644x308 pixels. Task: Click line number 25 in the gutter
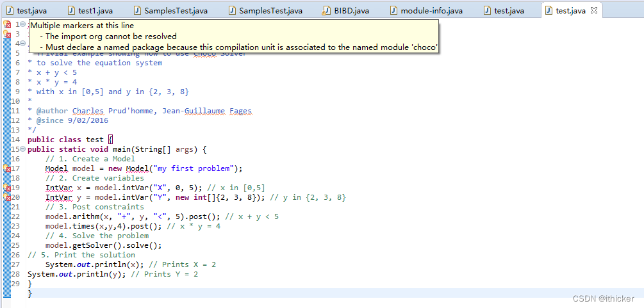[15, 245]
